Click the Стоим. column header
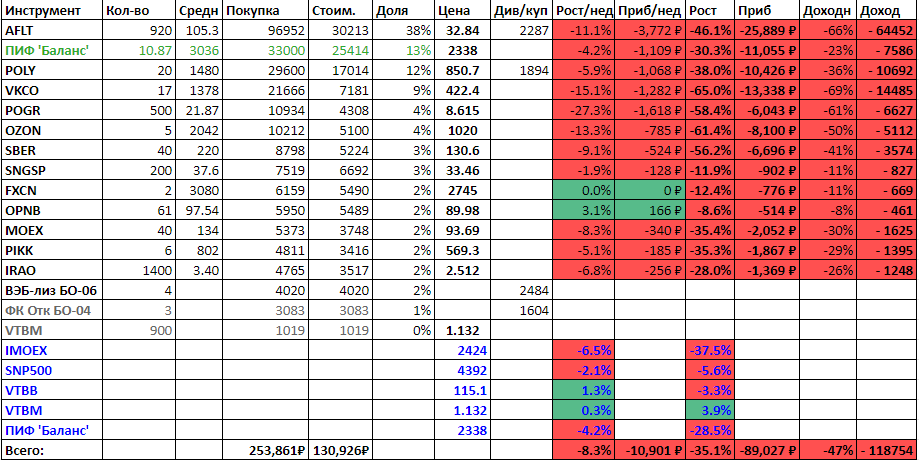This screenshot has width=919, height=460. (x=341, y=11)
